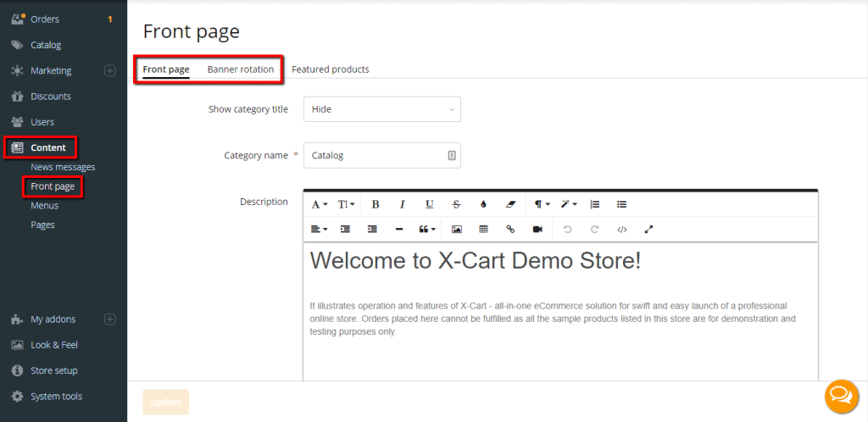Image resolution: width=868 pixels, height=422 pixels.
Task: Open the Show category title dropdown
Action: click(x=382, y=109)
